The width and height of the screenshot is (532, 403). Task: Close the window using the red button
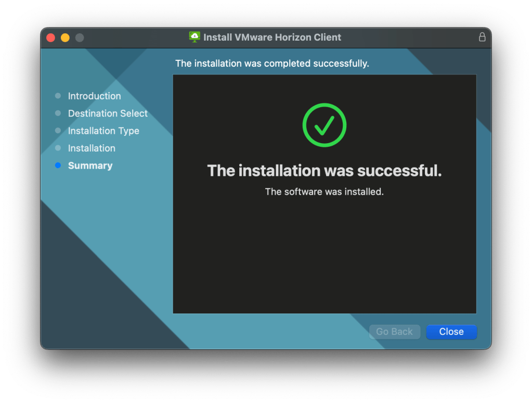click(x=50, y=37)
